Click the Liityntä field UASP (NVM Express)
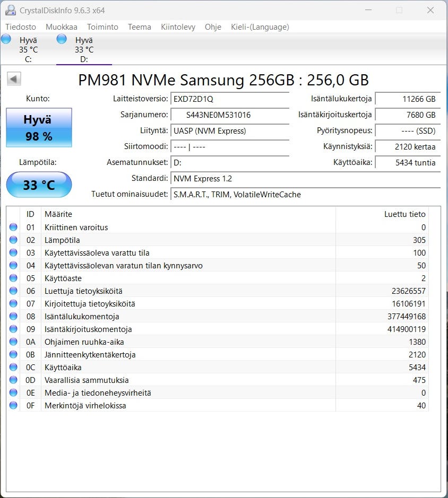The height and width of the screenshot is (498, 448). [x=230, y=130]
